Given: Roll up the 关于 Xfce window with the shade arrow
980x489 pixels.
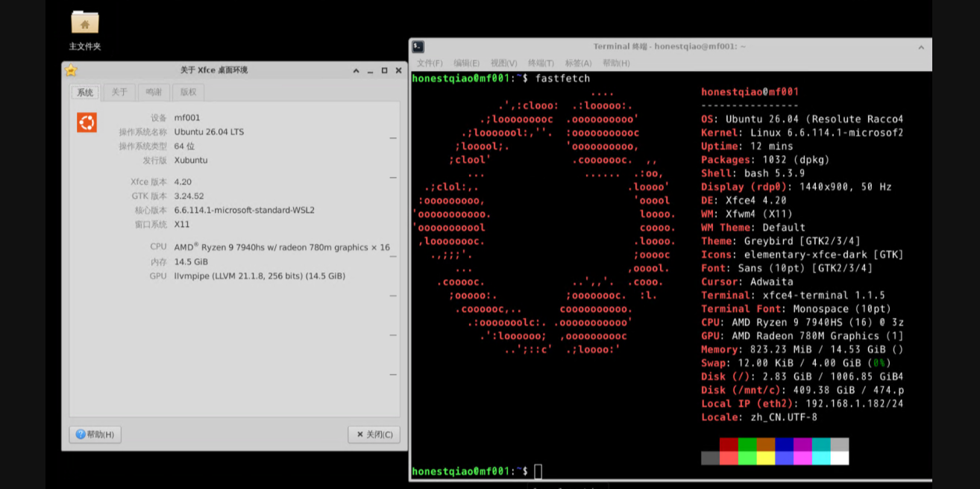Looking at the screenshot, I should pos(356,71).
